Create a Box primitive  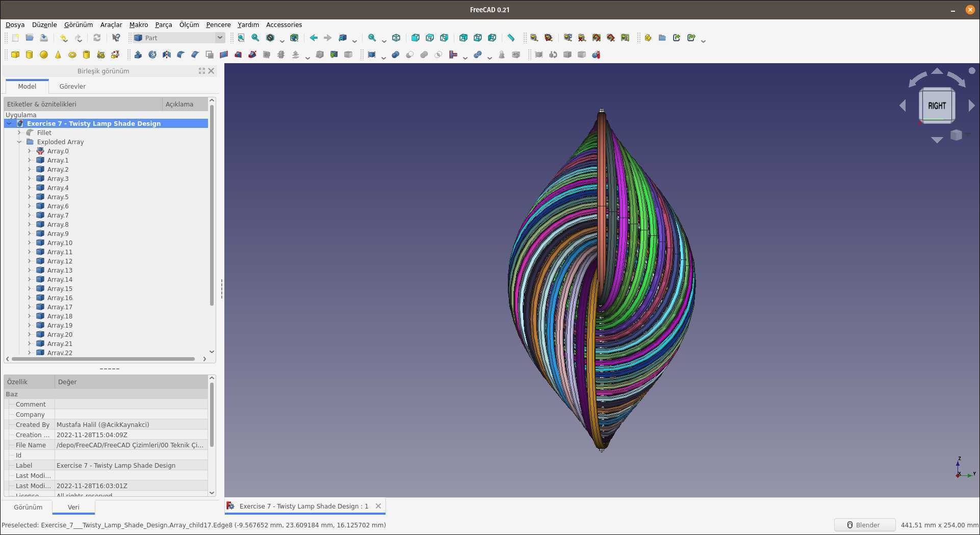click(15, 55)
